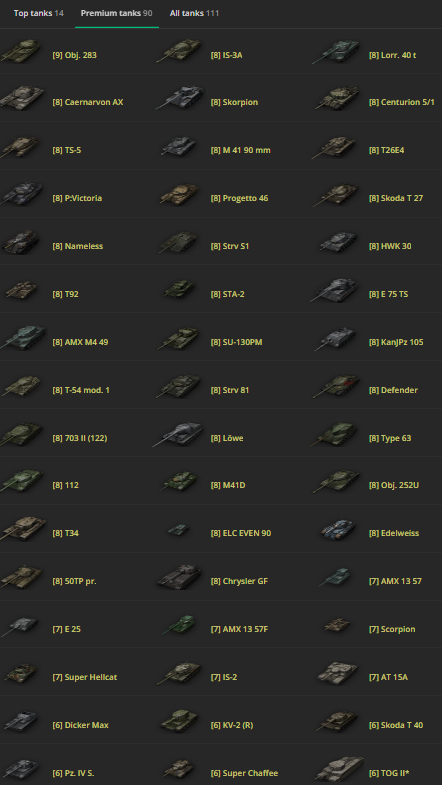Switch to the Top tanks tab
The height and width of the screenshot is (785, 442).
(x=39, y=13)
